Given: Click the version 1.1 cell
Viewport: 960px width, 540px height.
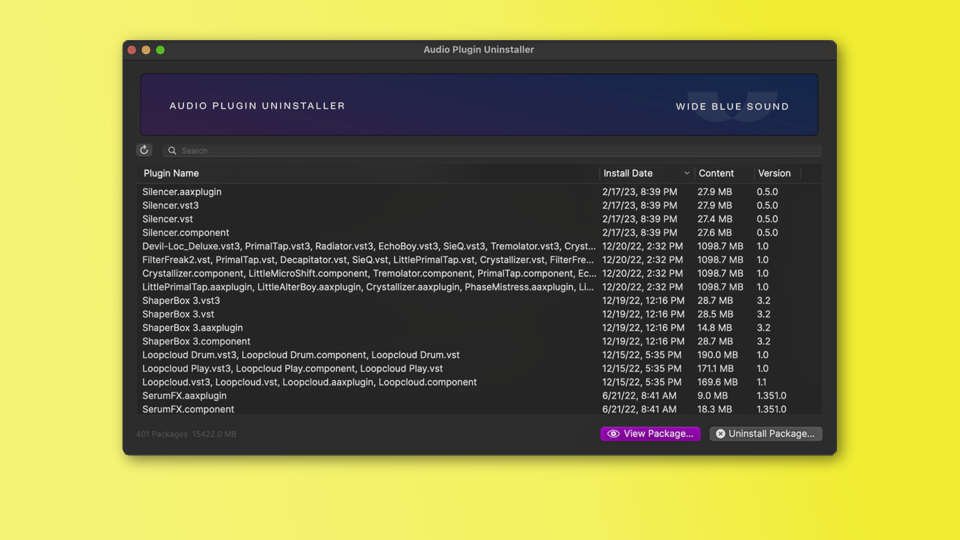Looking at the screenshot, I should [x=761, y=382].
